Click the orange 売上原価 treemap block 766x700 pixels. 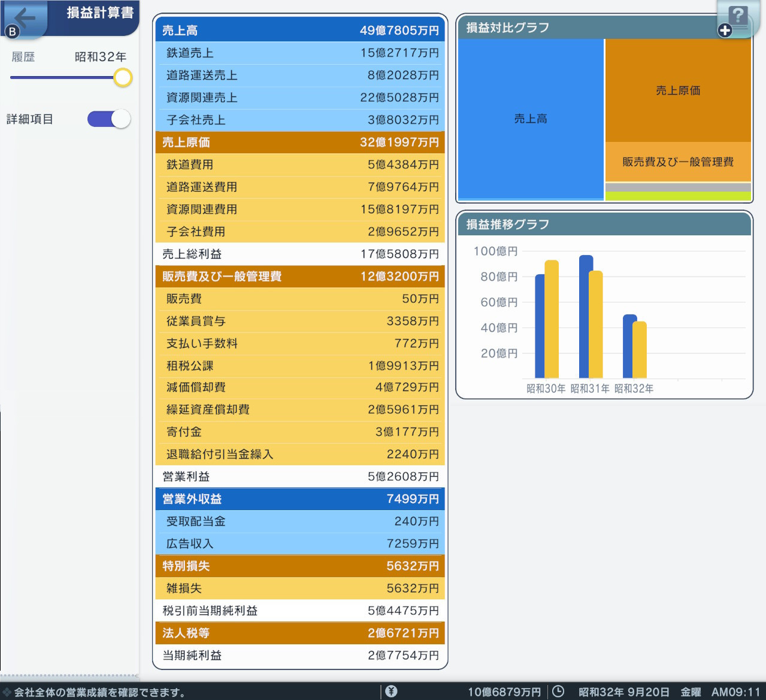tap(678, 90)
